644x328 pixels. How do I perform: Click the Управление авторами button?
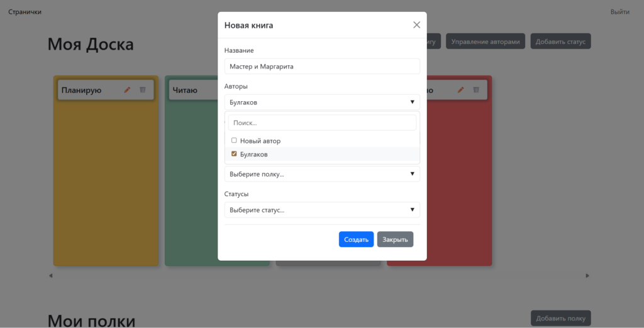pyautogui.click(x=486, y=41)
